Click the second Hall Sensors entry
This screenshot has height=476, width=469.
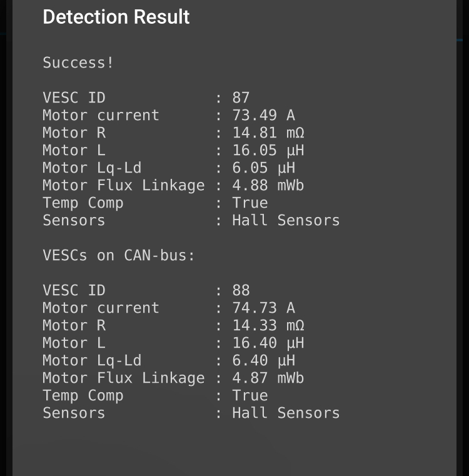[286, 413]
